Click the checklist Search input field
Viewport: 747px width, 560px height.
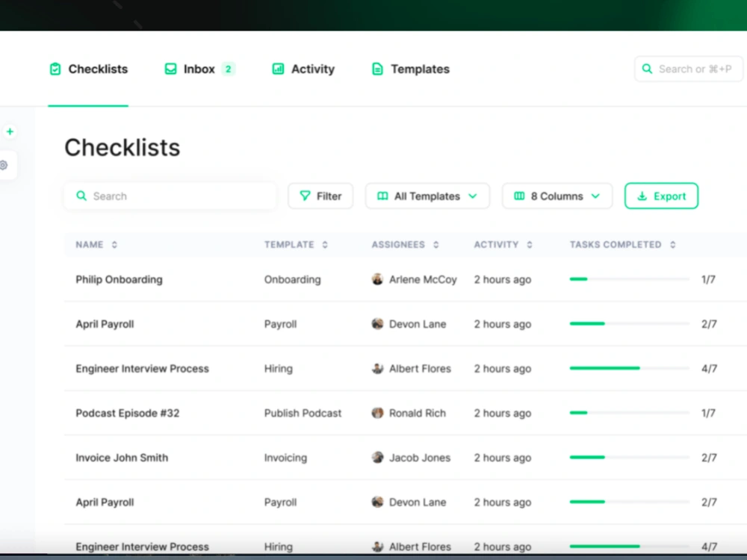pyautogui.click(x=170, y=196)
